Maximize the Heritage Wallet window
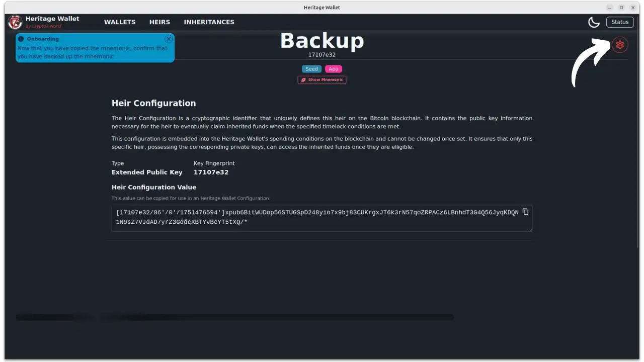Viewport: 644px width, 362px height. [621, 8]
